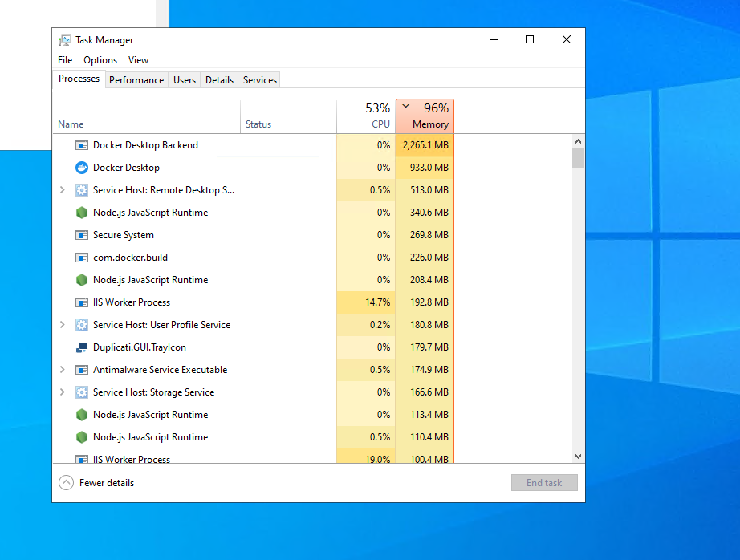Switch to the Users tab
This screenshot has width=740, height=560.
(185, 80)
